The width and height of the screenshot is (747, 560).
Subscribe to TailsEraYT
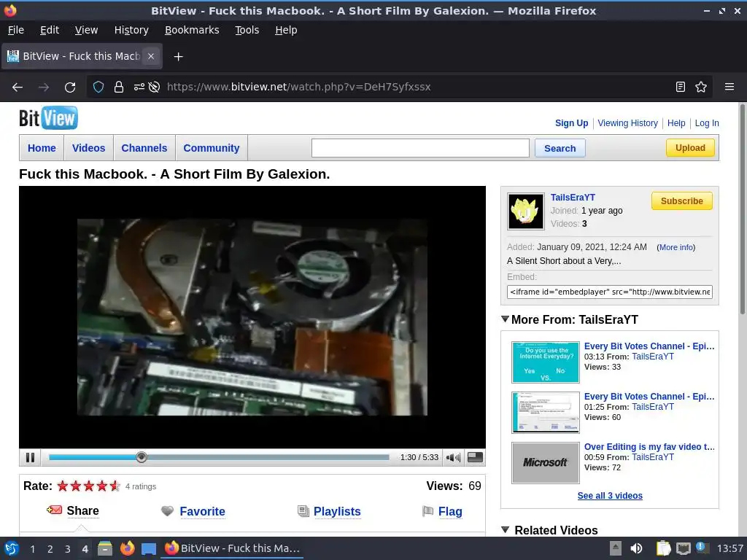682,201
